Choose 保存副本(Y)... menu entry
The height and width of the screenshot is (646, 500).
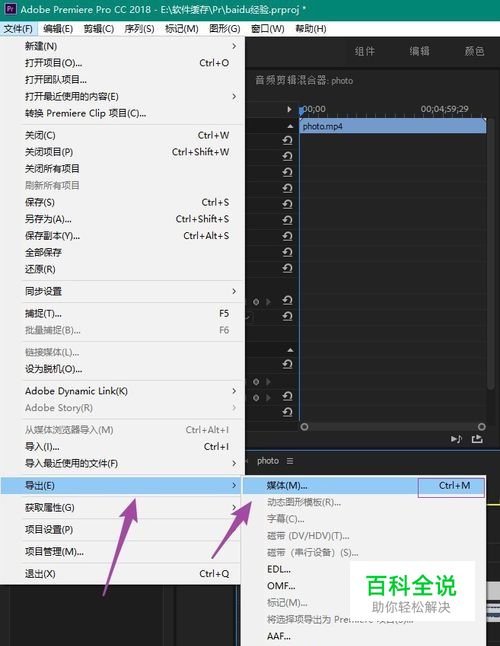click(122, 236)
